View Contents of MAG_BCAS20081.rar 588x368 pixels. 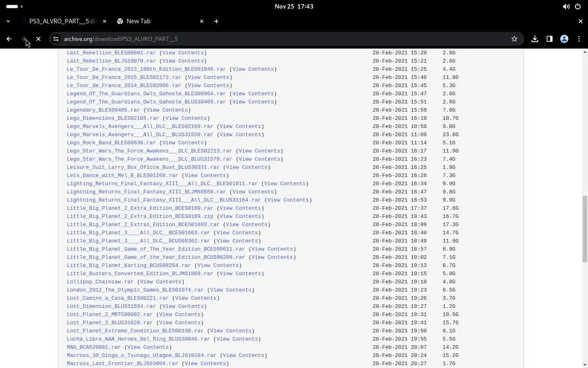point(148,347)
